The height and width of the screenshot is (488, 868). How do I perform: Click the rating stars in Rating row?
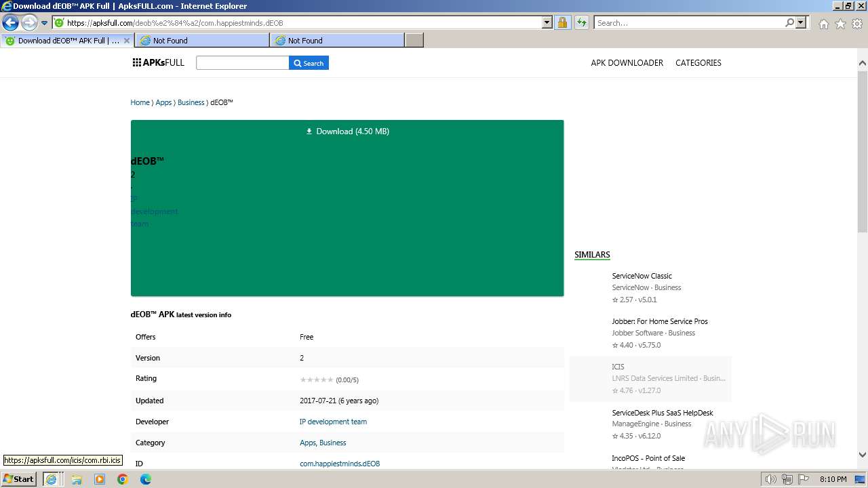[x=316, y=380]
